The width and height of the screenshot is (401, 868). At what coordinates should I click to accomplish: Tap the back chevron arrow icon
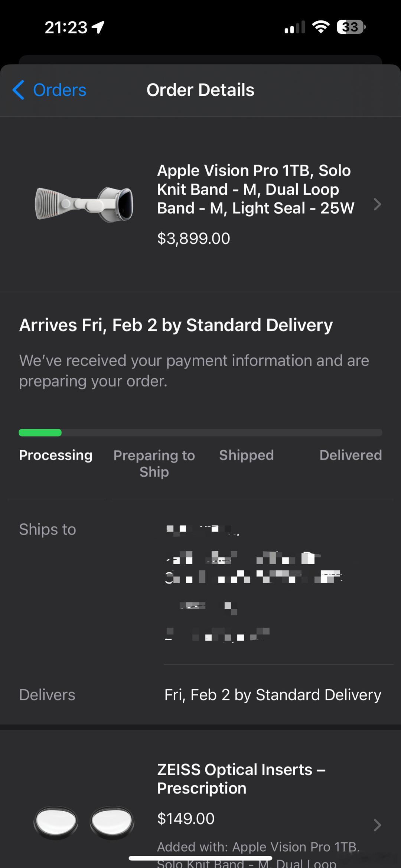point(19,90)
